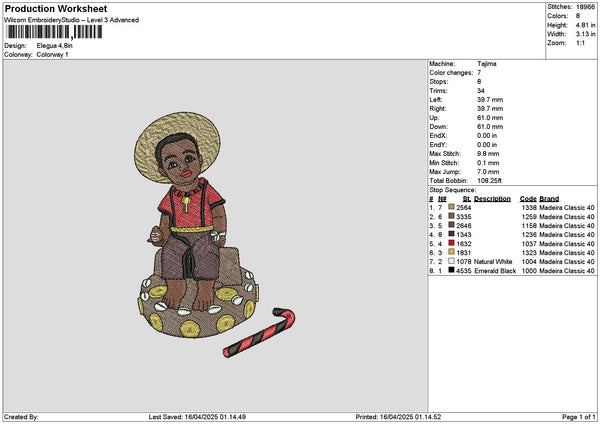Click the Machine value Tajima
The image size is (600, 424).
coord(487,64)
